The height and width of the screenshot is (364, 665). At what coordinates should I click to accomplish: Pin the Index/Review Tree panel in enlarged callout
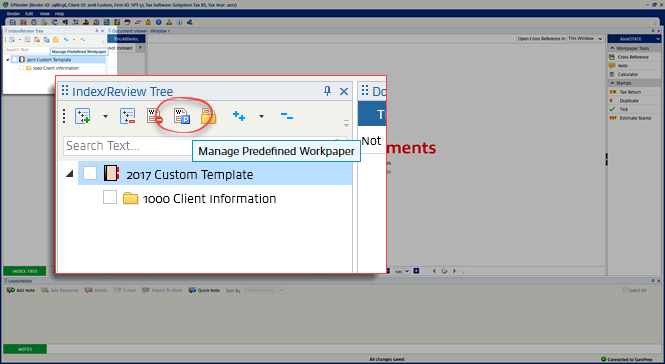tap(327, 91)
